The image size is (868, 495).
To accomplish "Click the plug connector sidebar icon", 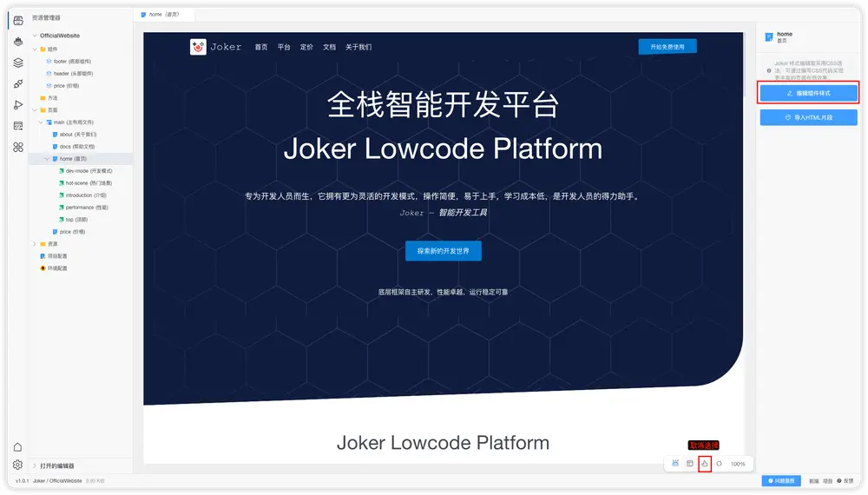I will [x=18, y=83].
